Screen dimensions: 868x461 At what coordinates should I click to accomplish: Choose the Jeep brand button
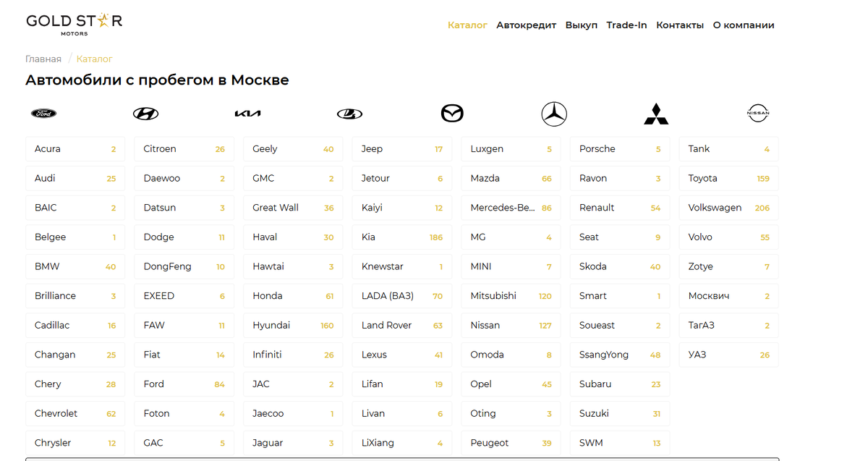pyautogui.click(x=402, y=149)
